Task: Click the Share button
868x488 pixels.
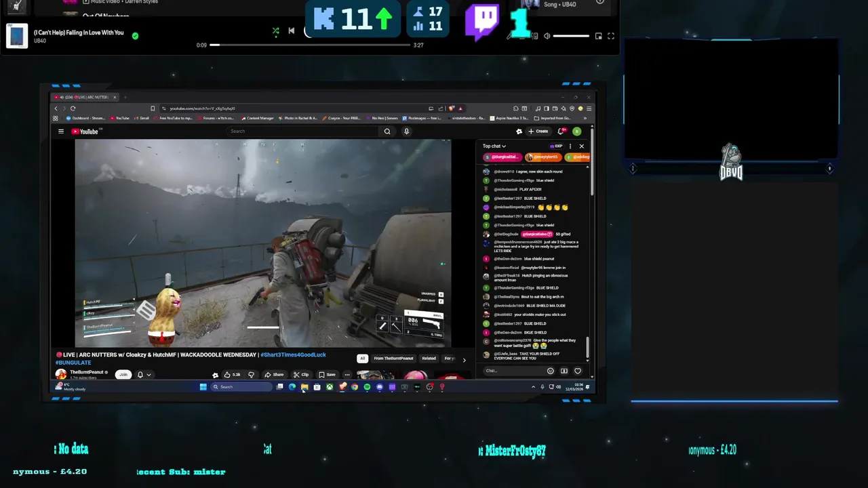Action: coord(274,374)
